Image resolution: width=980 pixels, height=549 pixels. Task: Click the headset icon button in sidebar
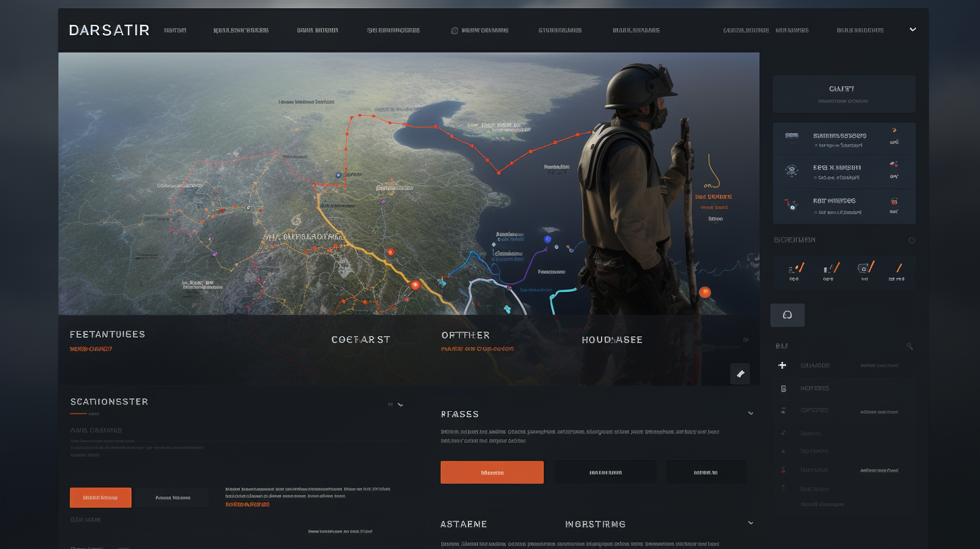[x=787, y=315]
